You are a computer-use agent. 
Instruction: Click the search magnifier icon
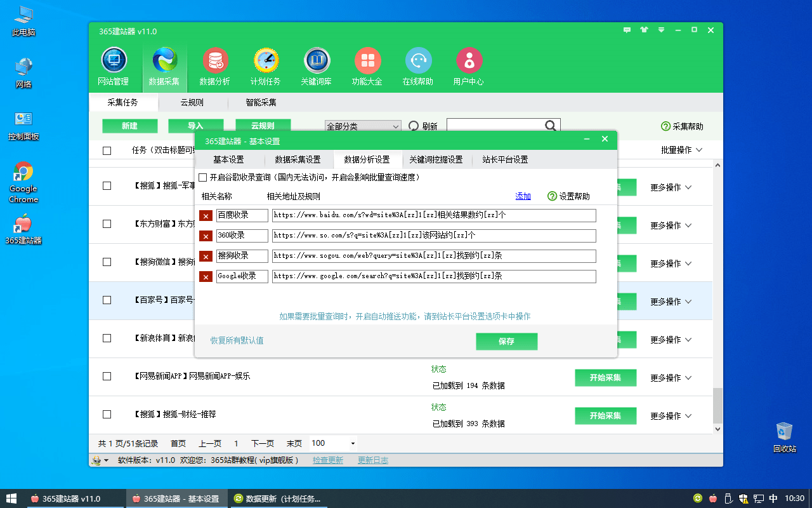point(551,126)
